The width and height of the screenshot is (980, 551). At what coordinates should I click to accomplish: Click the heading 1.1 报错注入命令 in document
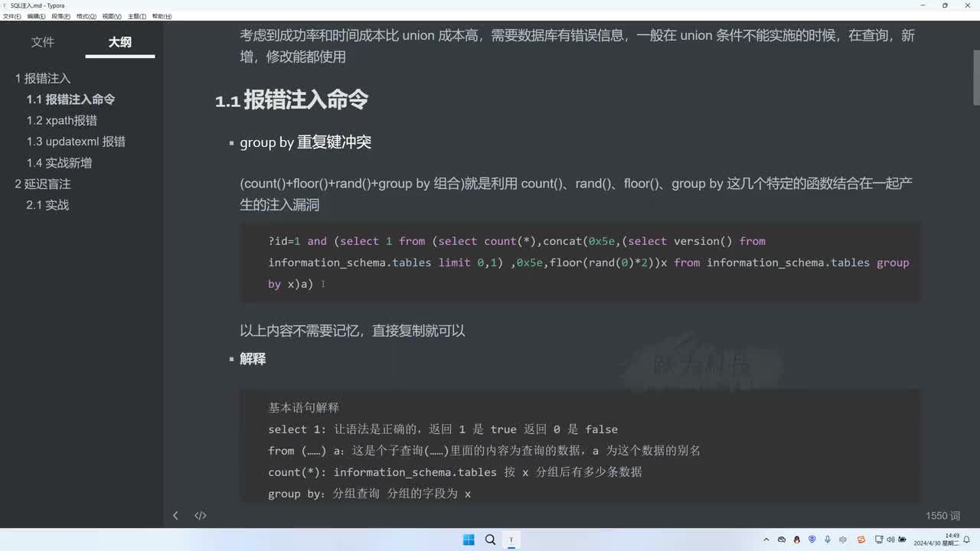coord(292,99)
